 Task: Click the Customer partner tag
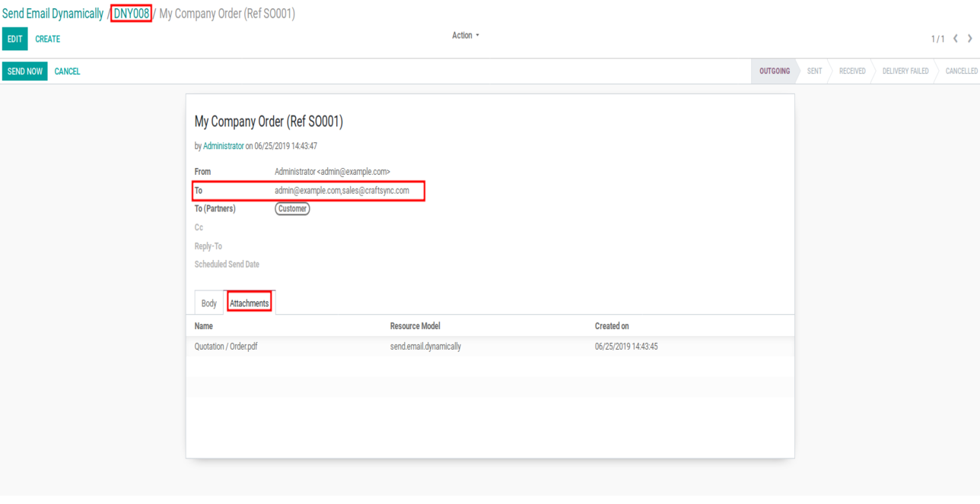pos(292,209)
